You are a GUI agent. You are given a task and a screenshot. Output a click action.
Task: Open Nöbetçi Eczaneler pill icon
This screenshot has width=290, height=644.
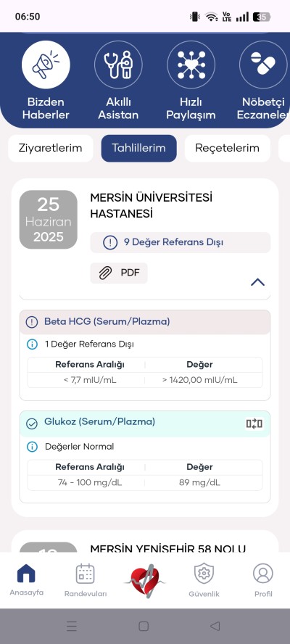click(264, 65)
